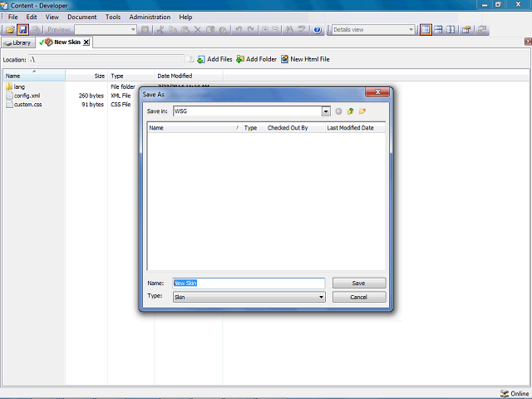Open the Preview dropdown in toolbar
The image size is (532, 399).
(x=133, y=30)
